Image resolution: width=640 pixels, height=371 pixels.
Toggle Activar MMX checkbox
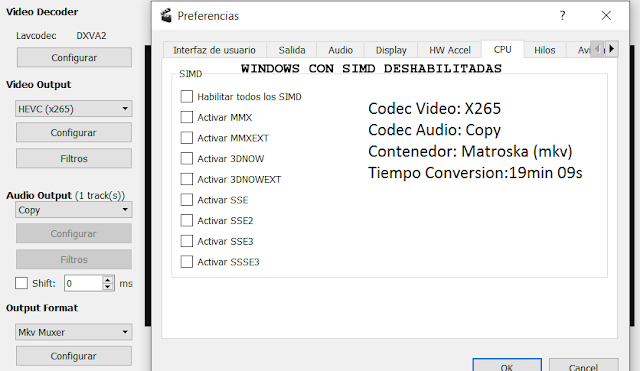(187, 117)
